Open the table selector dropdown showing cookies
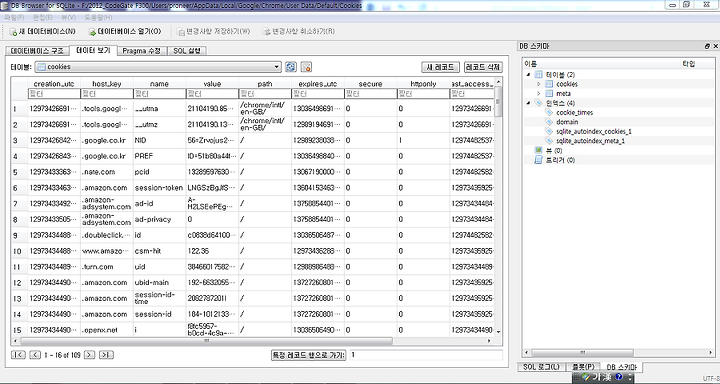This screenshot has height=384, width=720. [158, 67]
